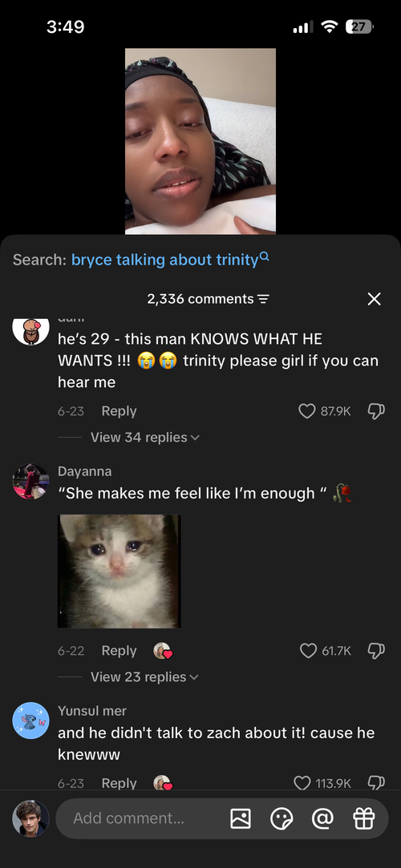Image resolution: width=401 pixels, height=868 pixels.
Task: Open Yunsul mer's profile avatar
Action: click(x=31, y=721)
